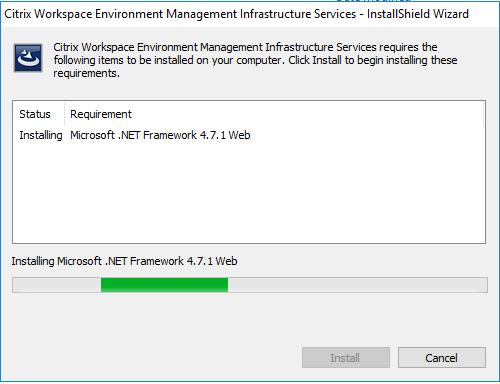Click the Installing status cell
The width and height of the screenshot is (500, 384).
(x=41, y=135)
